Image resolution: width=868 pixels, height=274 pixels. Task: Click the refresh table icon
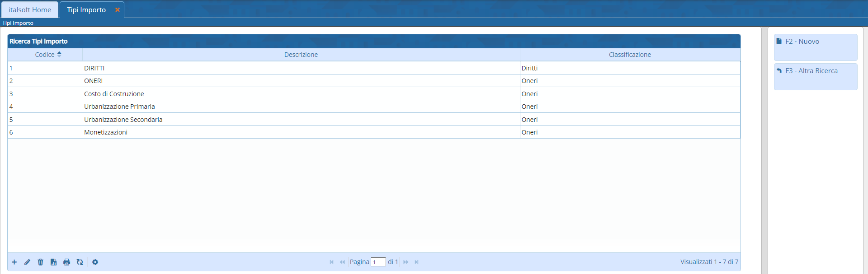80,262
